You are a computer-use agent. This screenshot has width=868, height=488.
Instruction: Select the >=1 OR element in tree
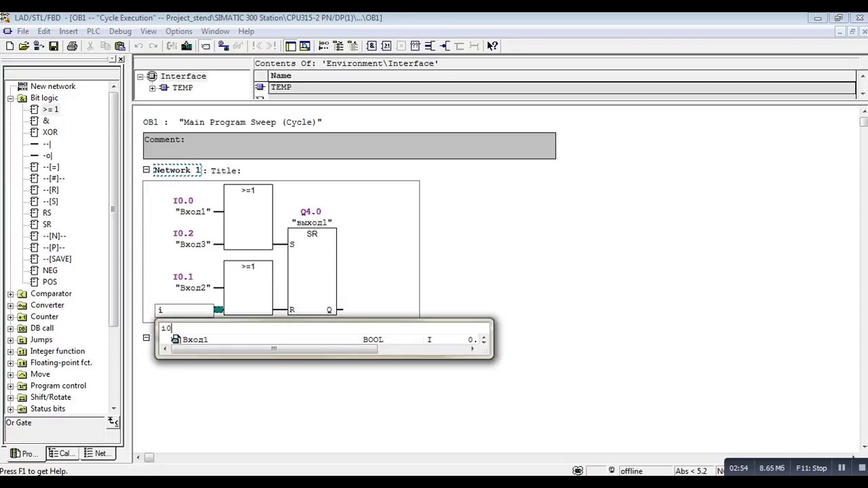click(50, 109)
